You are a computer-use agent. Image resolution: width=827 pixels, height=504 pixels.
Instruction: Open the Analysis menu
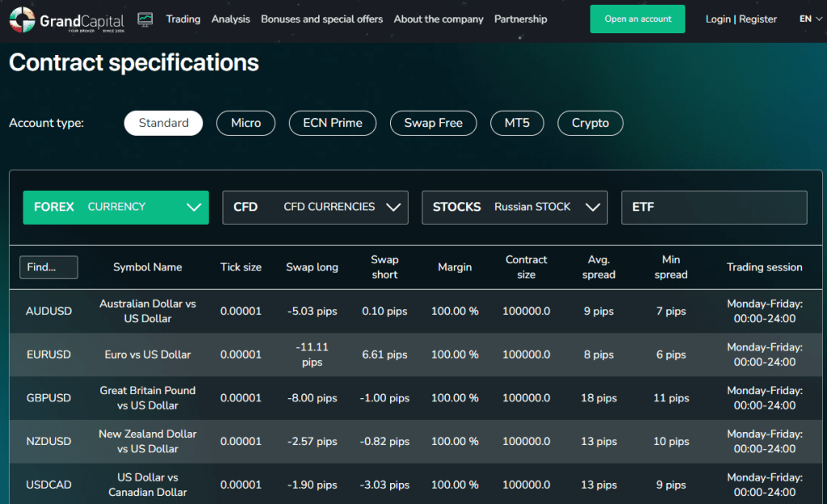[230, 19]
